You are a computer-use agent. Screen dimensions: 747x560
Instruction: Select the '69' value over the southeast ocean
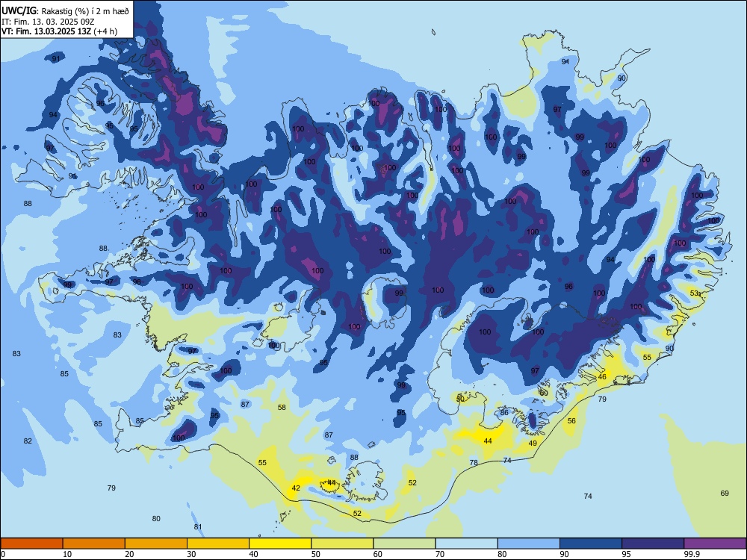click(725, 493)
